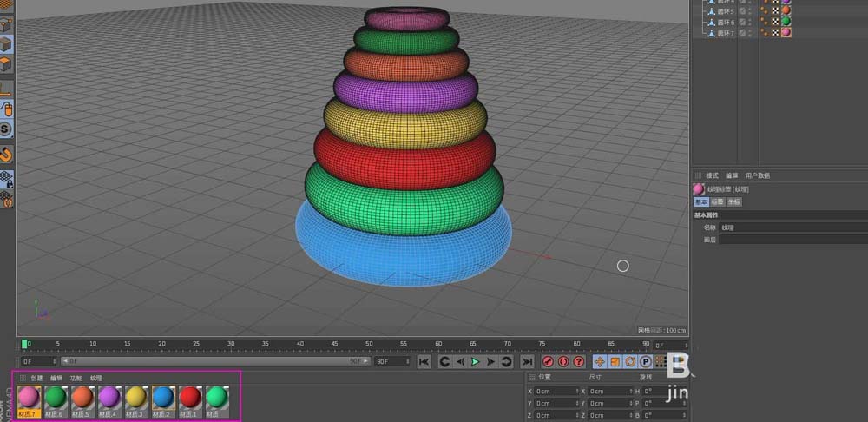This screenshot has width=868, height=422.
Task: Click the 名称 name input field
Action: (793, 227)
